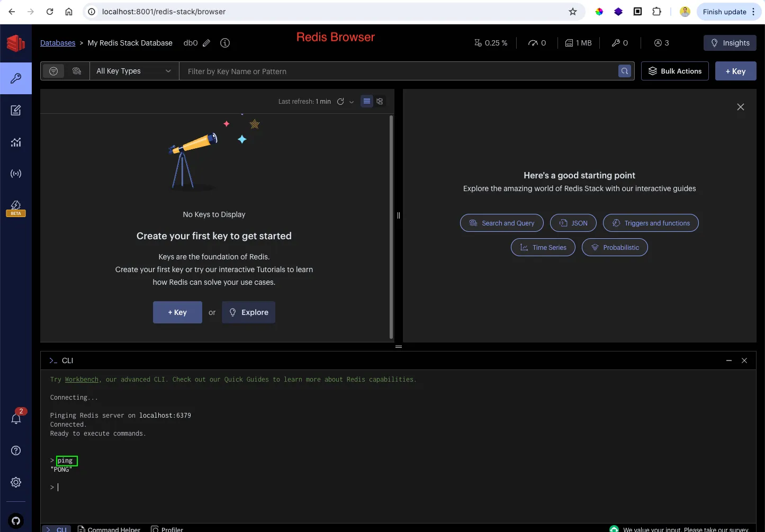765x532 pixels.
Task: Open the Triggers and Functions BETA icon
Action: 16,208
